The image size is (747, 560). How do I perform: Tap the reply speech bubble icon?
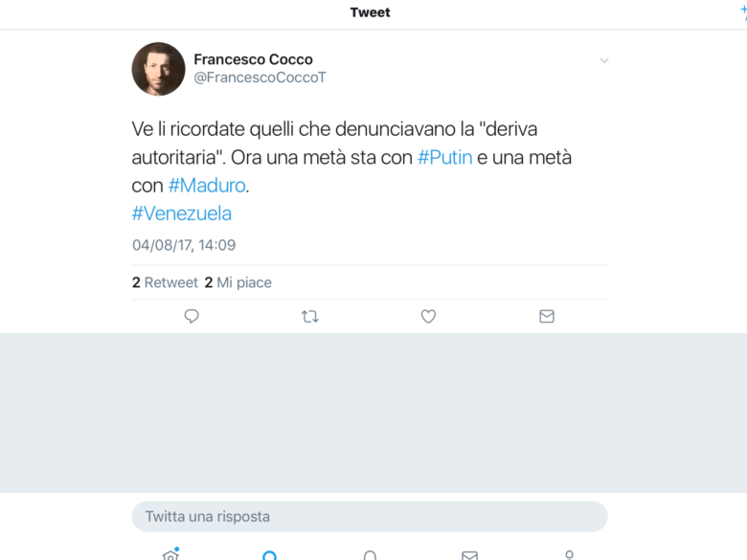click(x=192, y=316)
